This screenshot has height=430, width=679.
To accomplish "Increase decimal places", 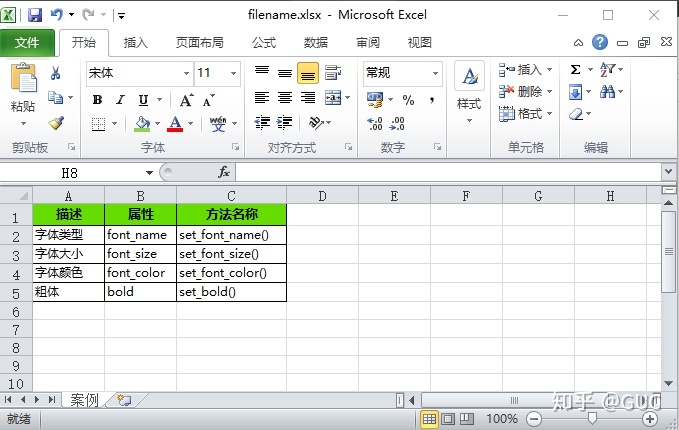I will 375,123.
